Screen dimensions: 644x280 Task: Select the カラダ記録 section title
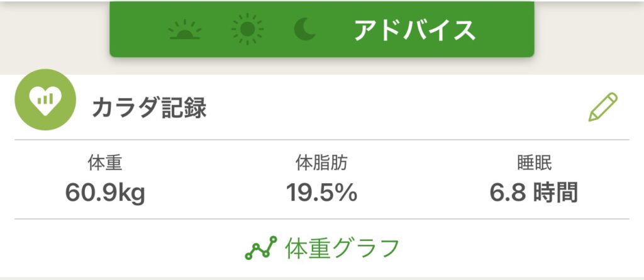click(149, 108)
